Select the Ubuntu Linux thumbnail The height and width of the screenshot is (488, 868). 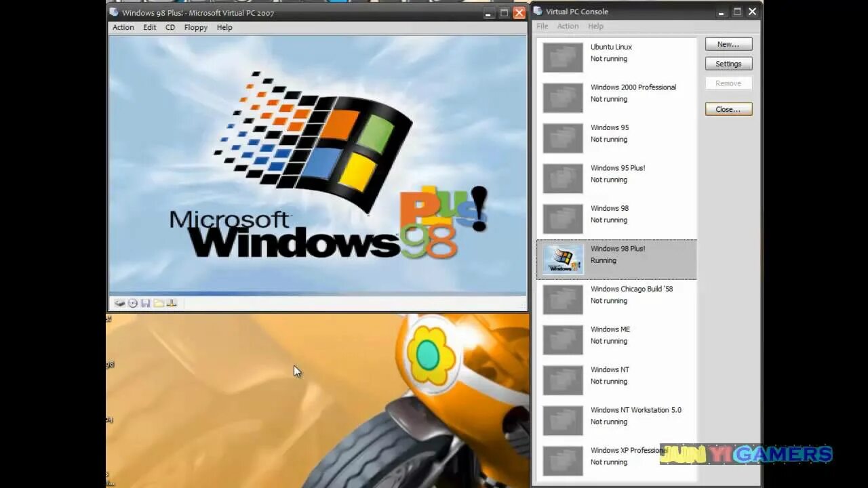click(563, 58)
